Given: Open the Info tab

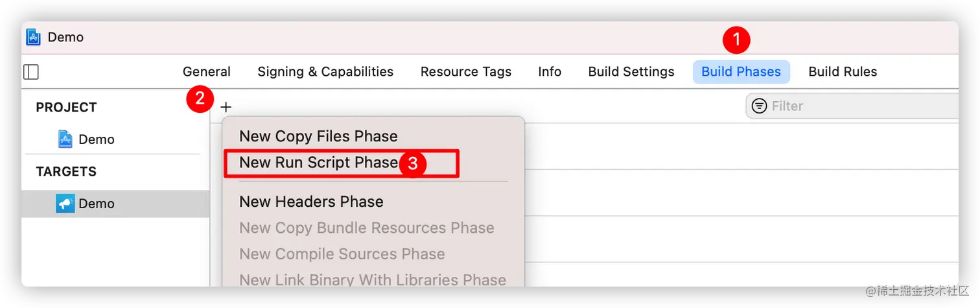Looking at the screenshot, I should (550, 72).
